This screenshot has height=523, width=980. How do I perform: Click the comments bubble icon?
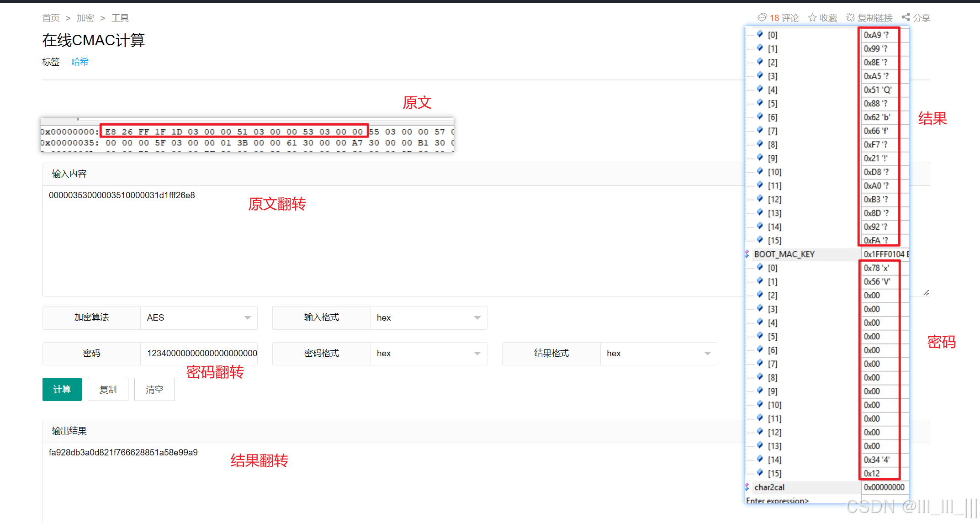pyautogui.click(x=762, y=17)
